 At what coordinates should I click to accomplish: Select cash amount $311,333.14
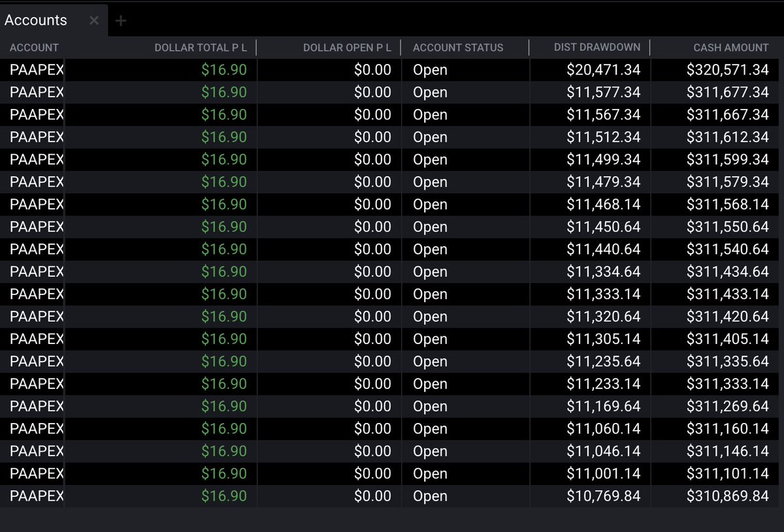(728, 384)
